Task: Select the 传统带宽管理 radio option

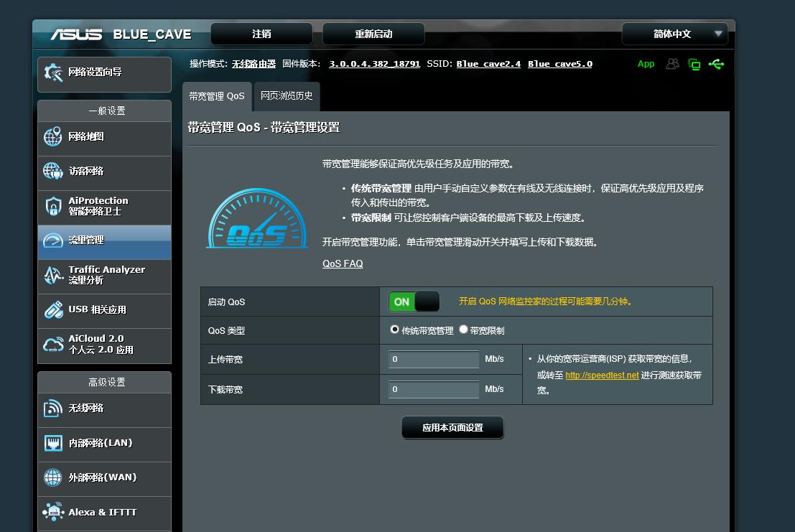Action: pos(394,330)
